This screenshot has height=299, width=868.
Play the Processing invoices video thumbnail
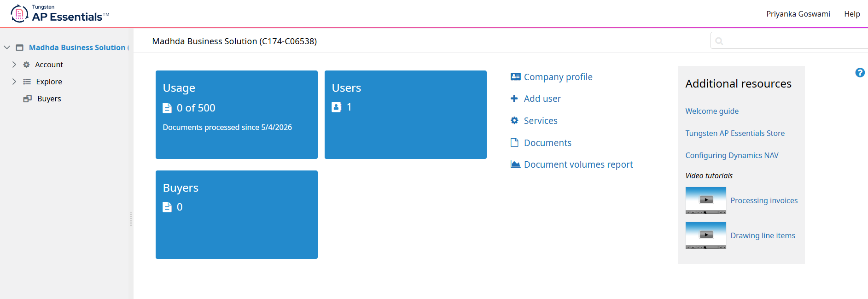click(706, 200)
